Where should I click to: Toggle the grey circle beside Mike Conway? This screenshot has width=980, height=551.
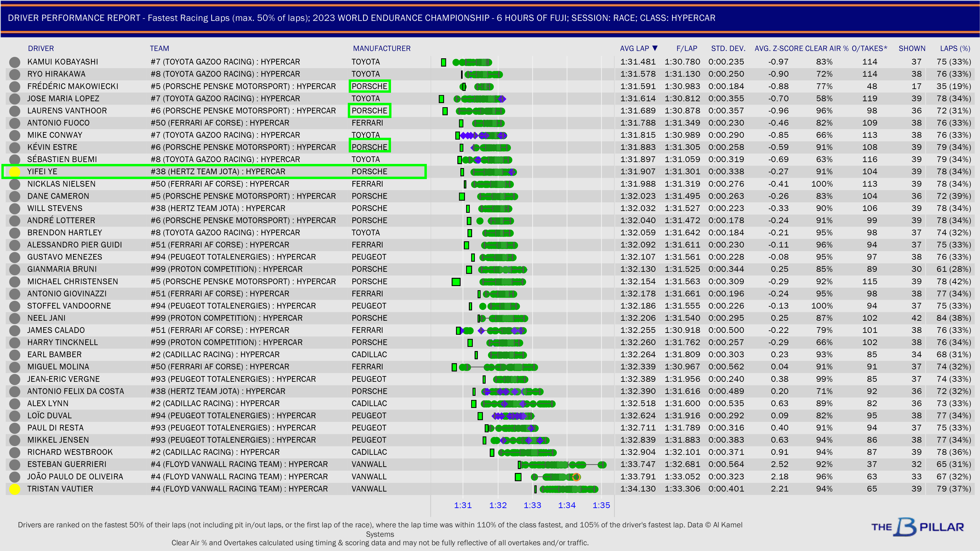[x=14, y=135]
